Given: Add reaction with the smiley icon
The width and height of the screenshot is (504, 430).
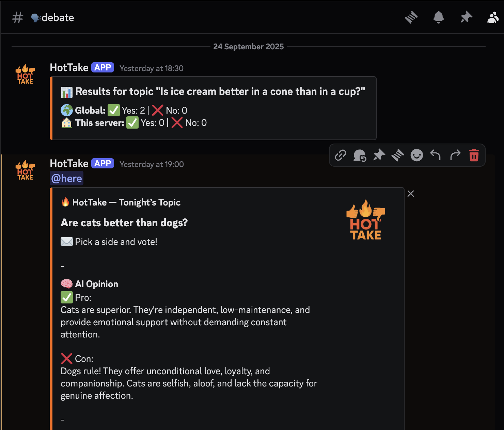Looking at the screenshot, I should click(416, 155).
